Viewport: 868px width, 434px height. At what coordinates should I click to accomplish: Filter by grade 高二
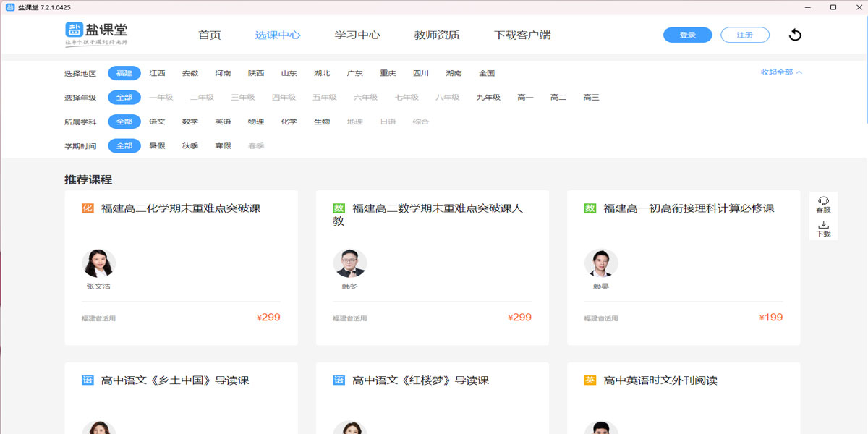(558, 97)
